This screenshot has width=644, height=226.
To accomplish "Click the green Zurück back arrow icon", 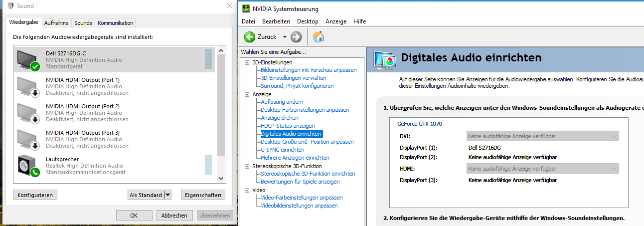I will tap(250, 37).
